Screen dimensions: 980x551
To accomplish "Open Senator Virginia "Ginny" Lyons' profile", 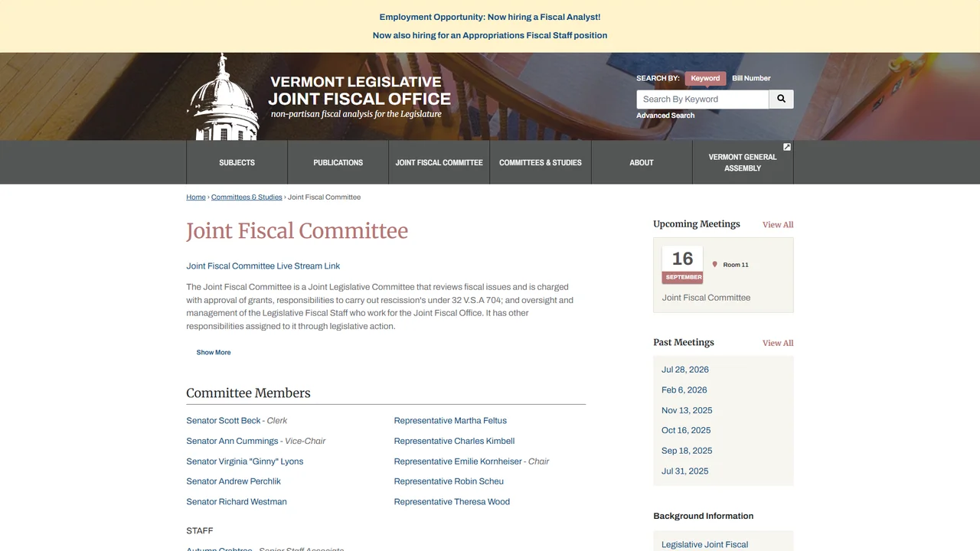I will point(245,461).
